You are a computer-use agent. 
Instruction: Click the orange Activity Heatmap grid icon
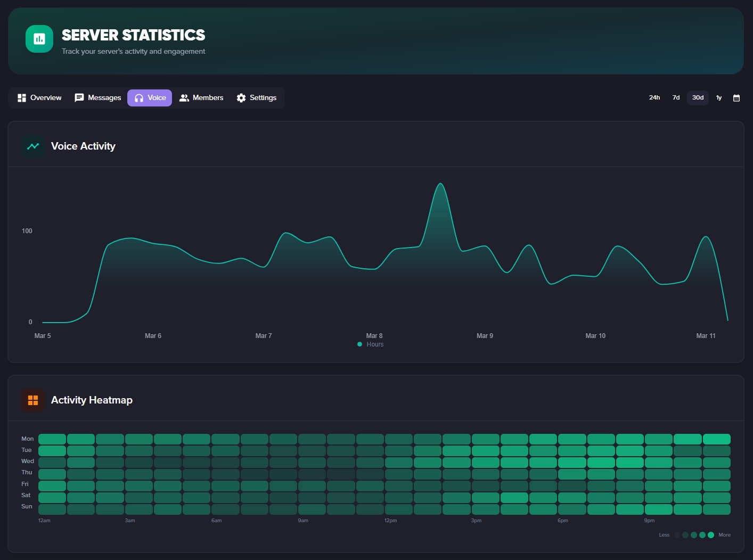click(32, 400)
